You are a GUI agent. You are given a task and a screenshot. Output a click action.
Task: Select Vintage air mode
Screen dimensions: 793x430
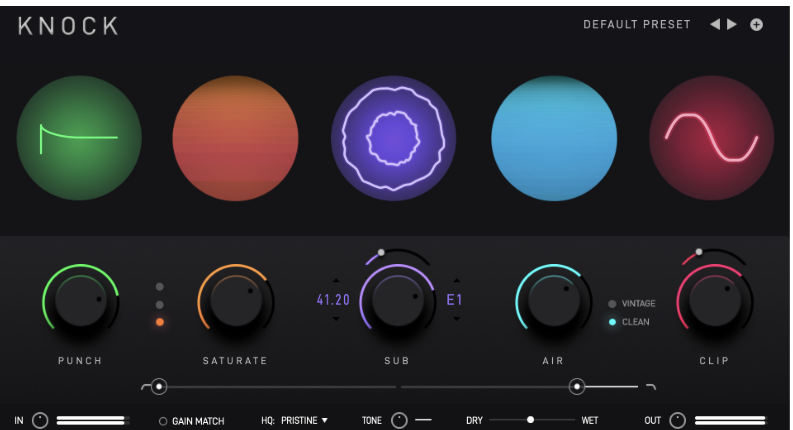(x=613, y=304)
